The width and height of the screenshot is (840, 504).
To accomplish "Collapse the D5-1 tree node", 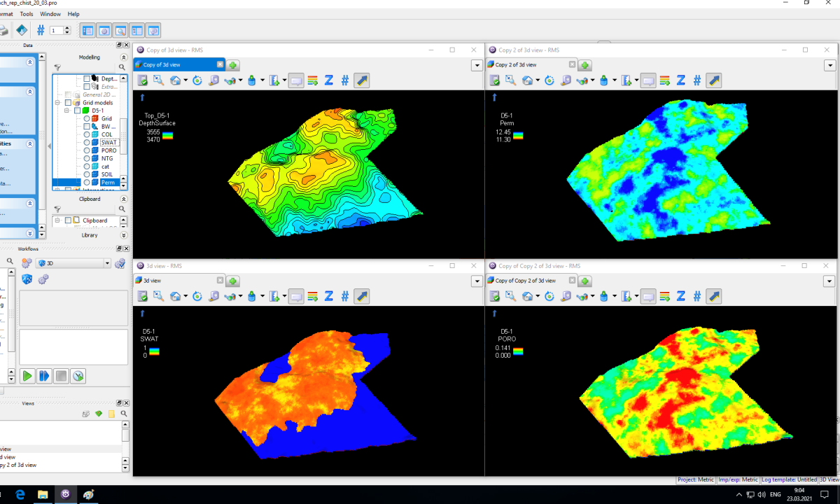I will [68, 111].
